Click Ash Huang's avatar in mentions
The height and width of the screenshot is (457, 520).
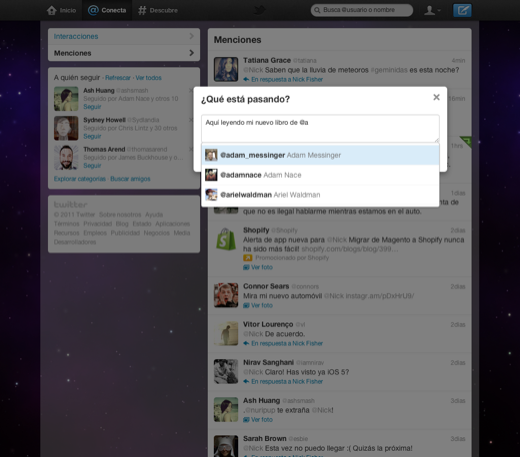pos(226,409)
